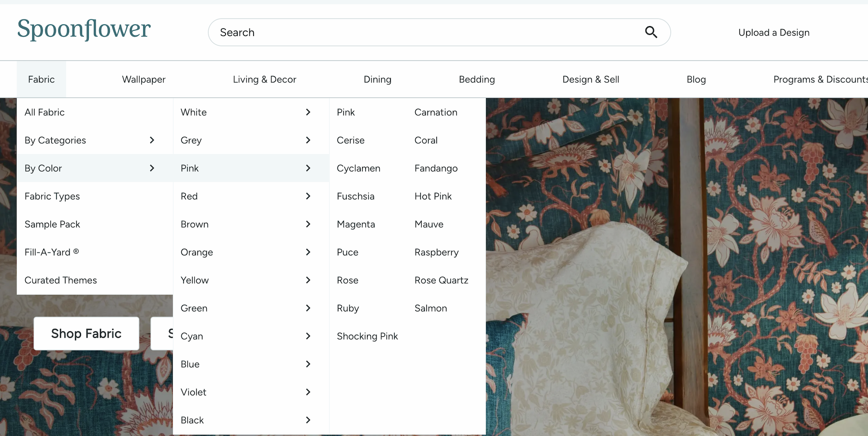Select the Wallpaper menu item

[144, 79]
